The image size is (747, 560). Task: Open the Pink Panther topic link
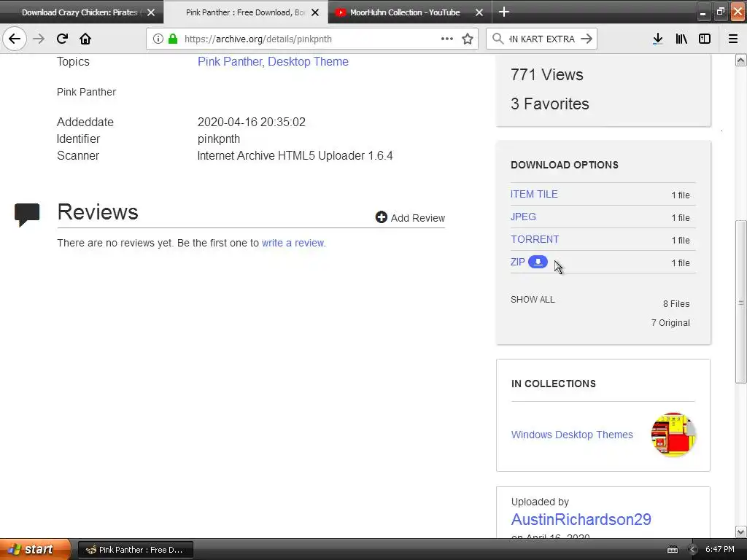pos(230,61)
